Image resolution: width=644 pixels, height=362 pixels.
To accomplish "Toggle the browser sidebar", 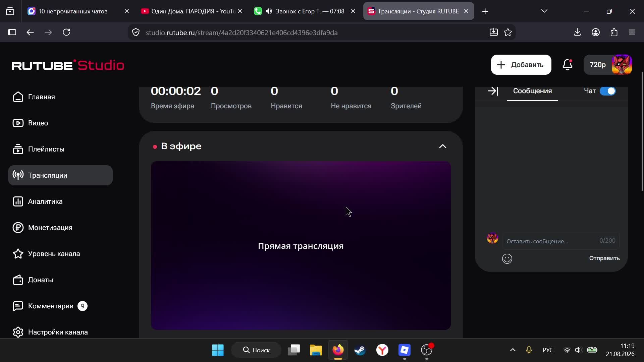I will (x=12, y=33).
